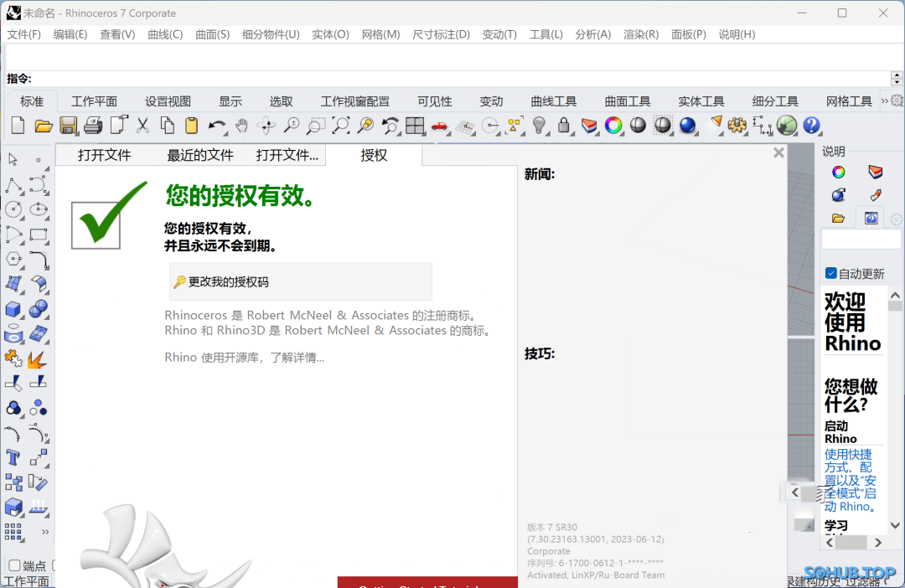Screen dimensions: 905x588
Task: Select the Pan view tool in toolbar
Action: (243, 126)
